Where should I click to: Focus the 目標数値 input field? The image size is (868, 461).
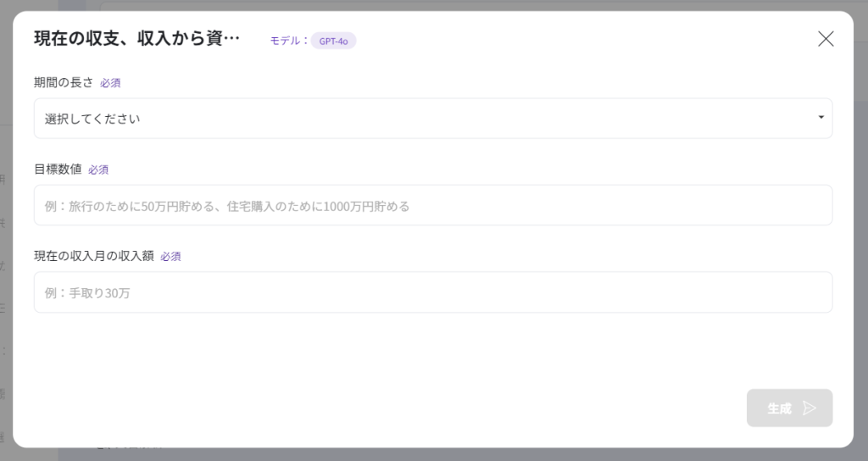pyautogui.click(x=432, y=206)
